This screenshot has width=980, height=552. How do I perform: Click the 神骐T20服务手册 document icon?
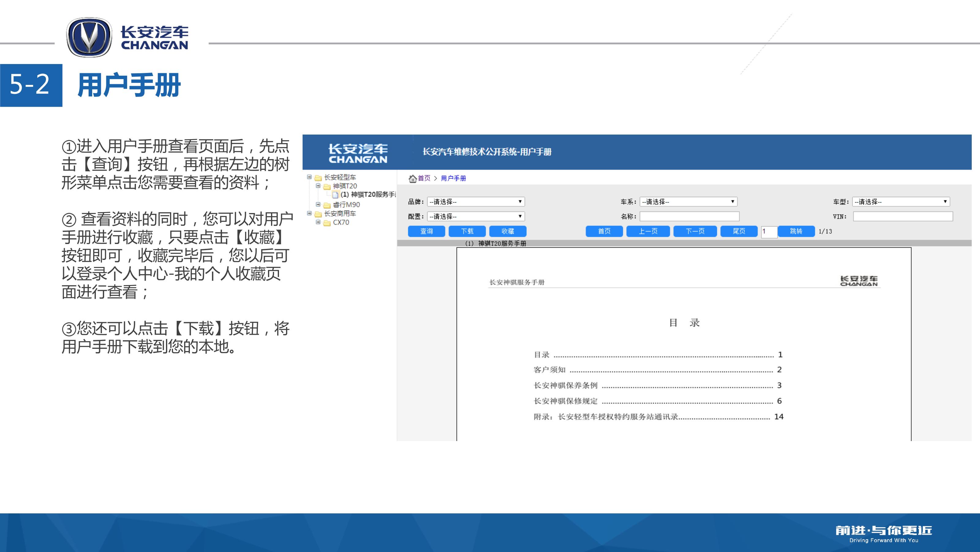tap(335, 195)
